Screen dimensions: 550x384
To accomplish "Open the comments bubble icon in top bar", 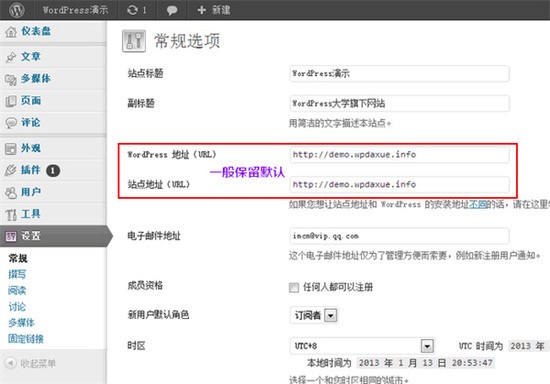I will click(x=172, y=10).
